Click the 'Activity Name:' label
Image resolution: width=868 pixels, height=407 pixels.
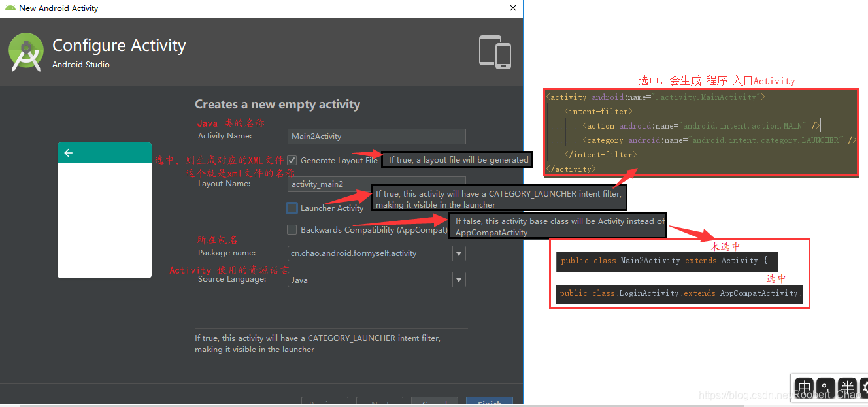225,136
